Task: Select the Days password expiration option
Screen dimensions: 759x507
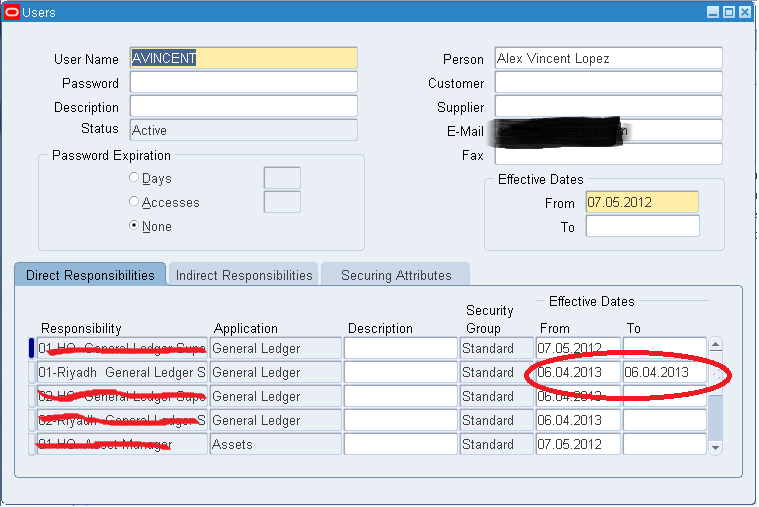Action: pos(134,178)
